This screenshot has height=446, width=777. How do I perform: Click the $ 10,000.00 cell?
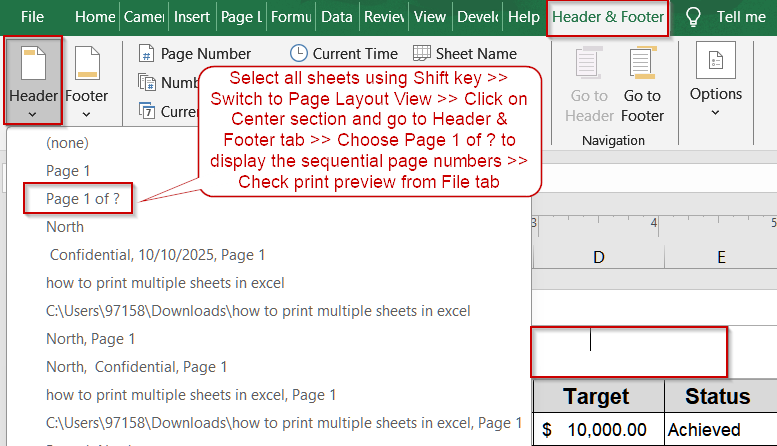click(x=599, y=429)
